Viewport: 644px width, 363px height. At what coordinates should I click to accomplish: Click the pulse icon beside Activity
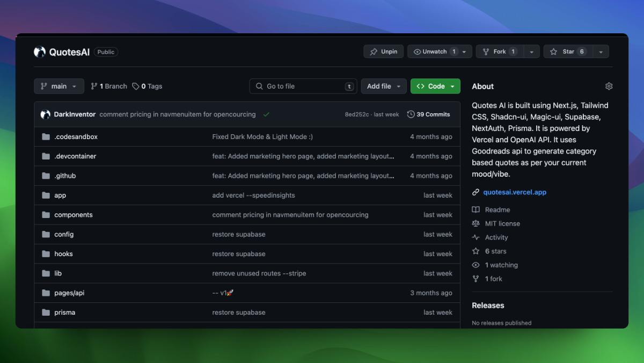(475, 237)
